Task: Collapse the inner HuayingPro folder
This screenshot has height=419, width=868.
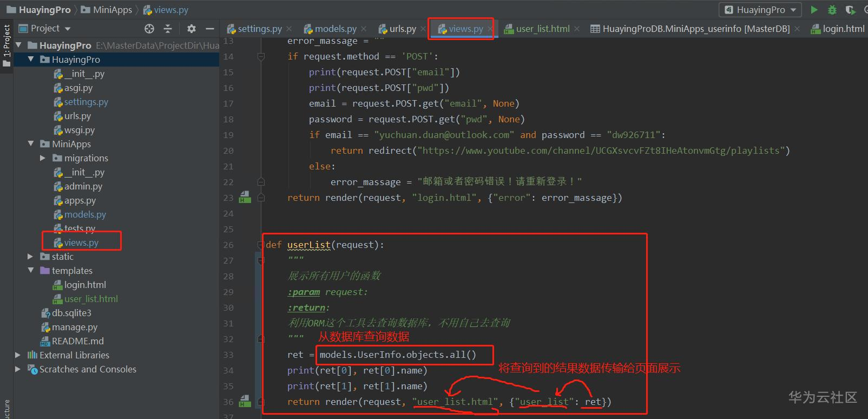Action: pos(31,59)
